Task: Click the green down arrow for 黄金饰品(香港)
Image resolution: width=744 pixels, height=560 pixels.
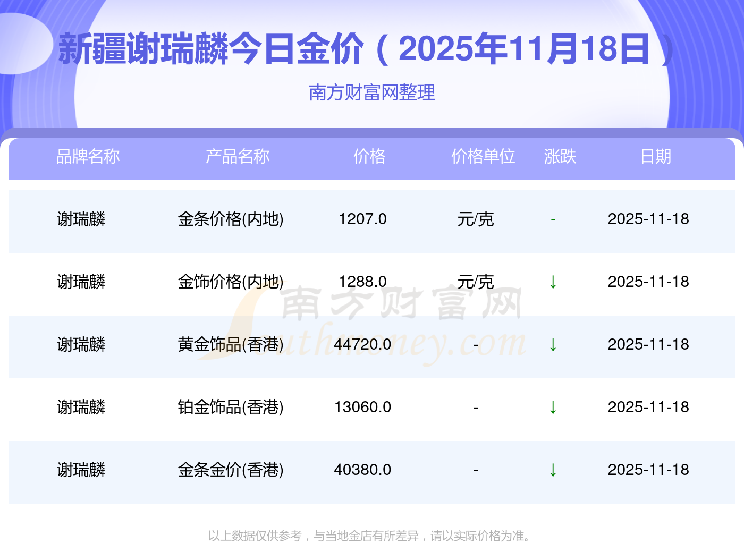Action: pyautogui.click(x=553, y=344)
